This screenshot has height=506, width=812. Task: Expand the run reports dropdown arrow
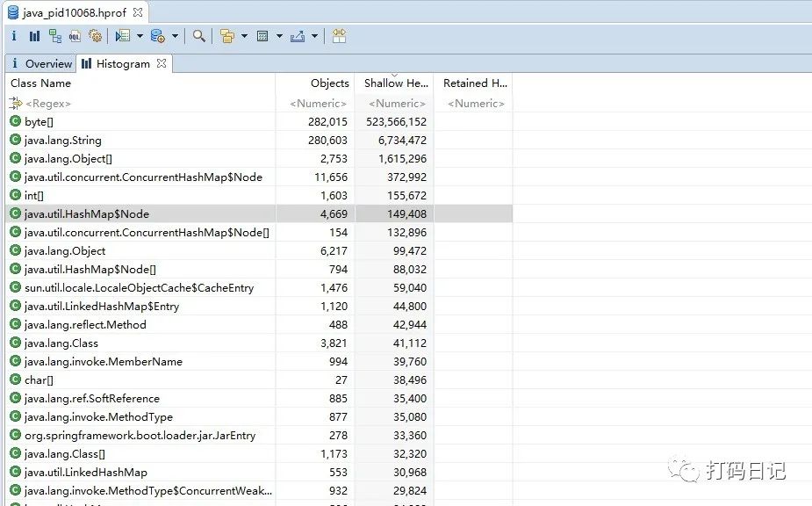(x=140, y=36)
